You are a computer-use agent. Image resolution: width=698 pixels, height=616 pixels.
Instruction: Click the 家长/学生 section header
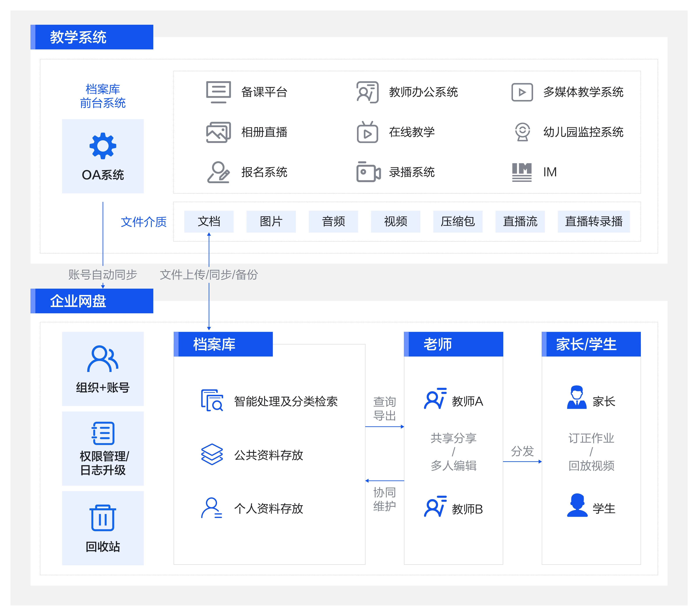tap(591, 344)
